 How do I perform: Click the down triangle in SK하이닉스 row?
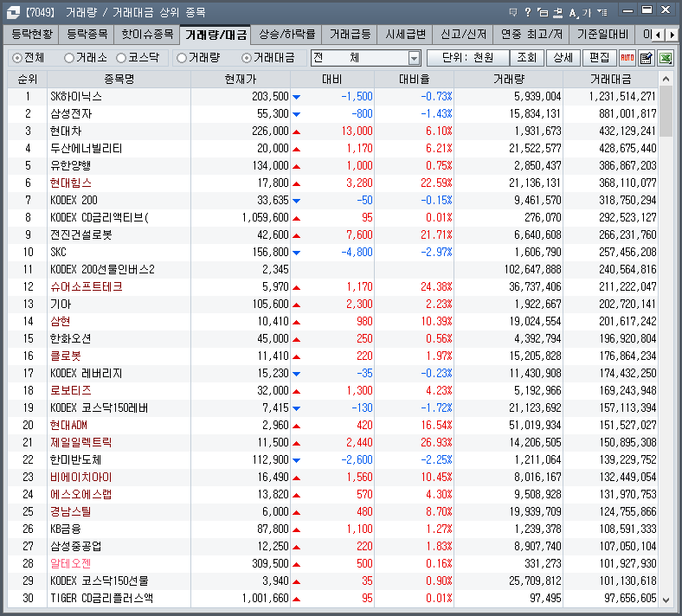[x=296, y=97]
